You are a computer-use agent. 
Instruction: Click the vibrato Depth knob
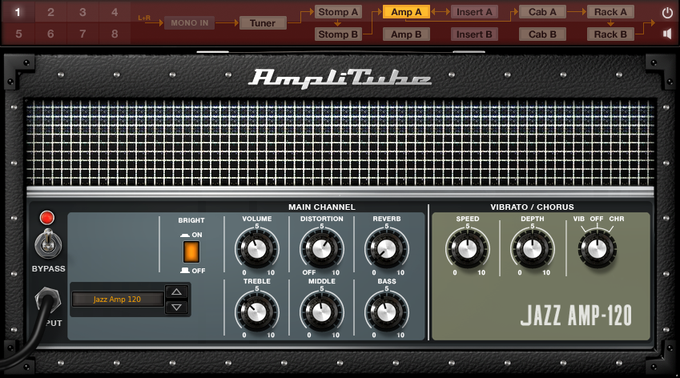pos(532,249)
